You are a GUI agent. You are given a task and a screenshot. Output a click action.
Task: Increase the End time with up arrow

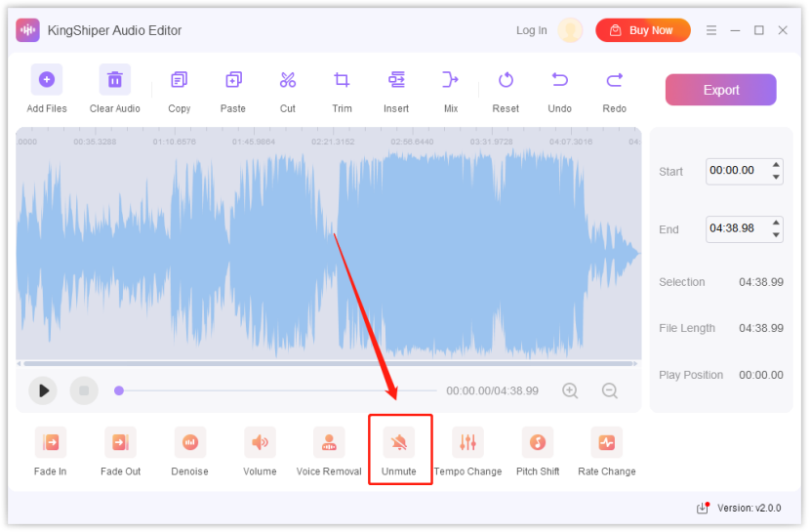pos(776,223)
